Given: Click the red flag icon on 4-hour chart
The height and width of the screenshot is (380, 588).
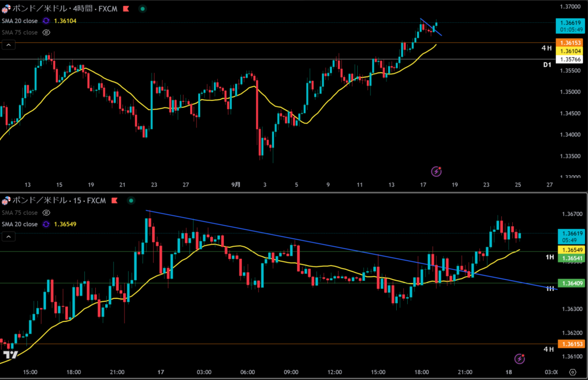Looking at the screenshot, I should [125, 9].
